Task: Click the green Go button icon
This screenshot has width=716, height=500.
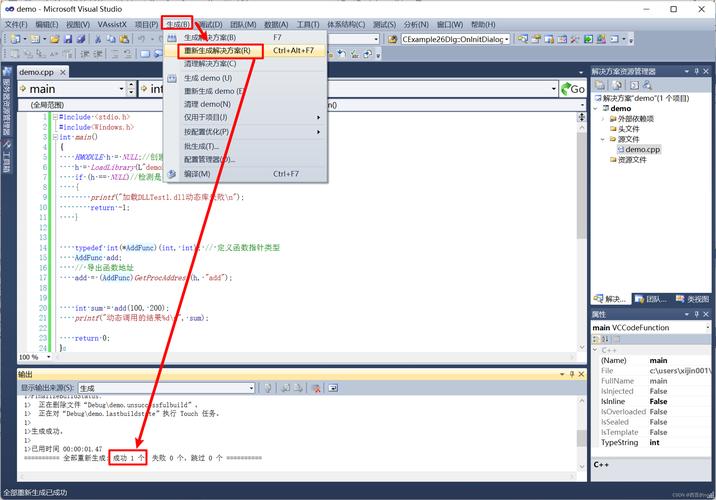Action: [573, 89]
